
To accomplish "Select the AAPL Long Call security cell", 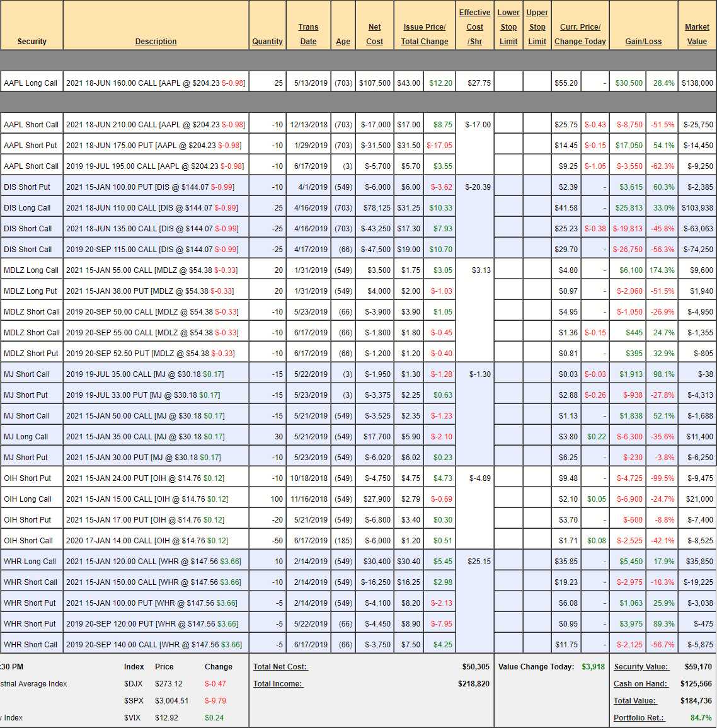I will point(31,83).
